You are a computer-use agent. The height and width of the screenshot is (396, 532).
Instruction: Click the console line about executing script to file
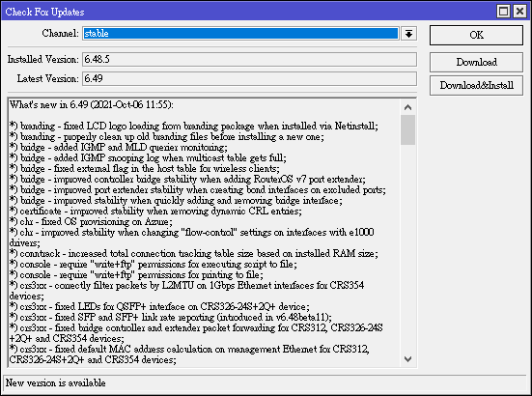click(153, 264)
